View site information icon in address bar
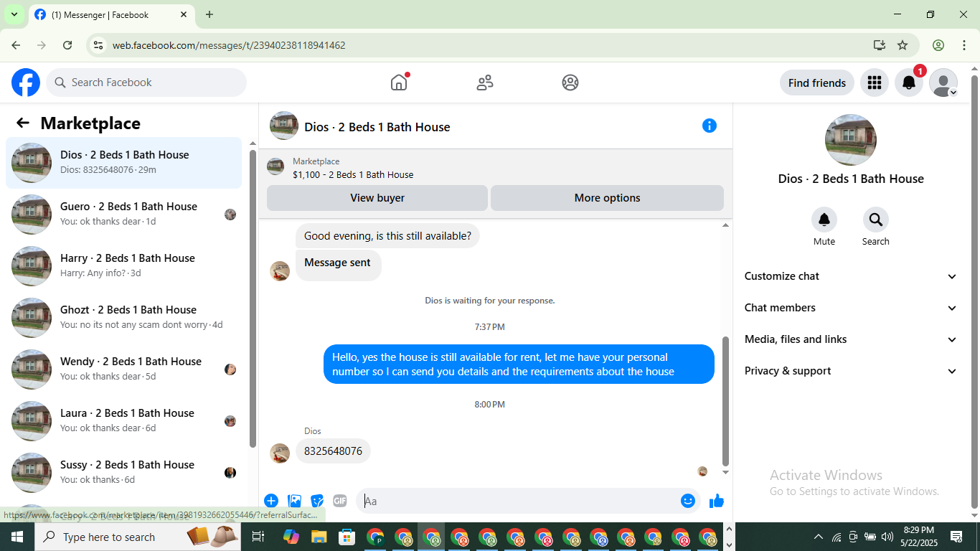This screenshot has width=980, height=551. [98, 45]
